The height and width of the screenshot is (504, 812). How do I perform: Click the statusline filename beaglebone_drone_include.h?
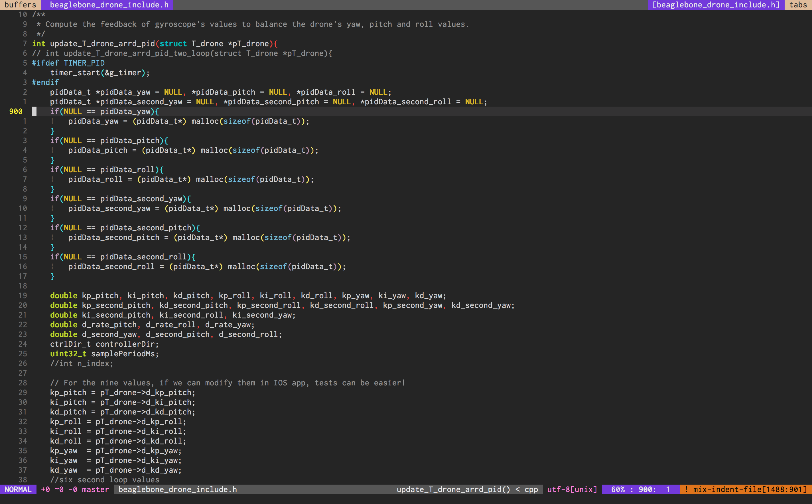pyautogui.click(x=177, y=489)
